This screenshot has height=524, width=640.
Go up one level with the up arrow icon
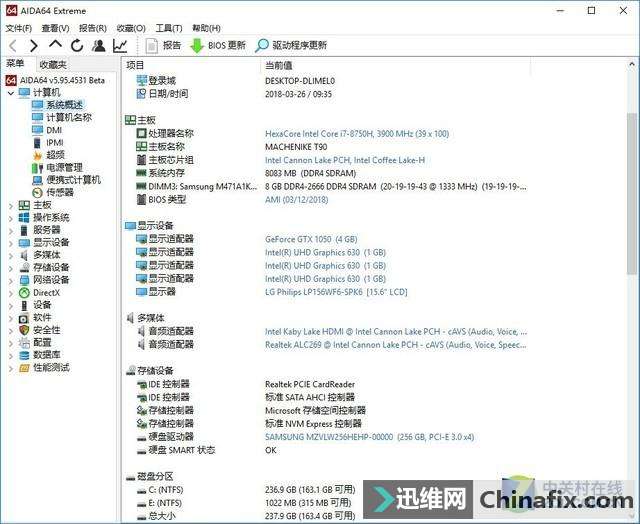55,45
